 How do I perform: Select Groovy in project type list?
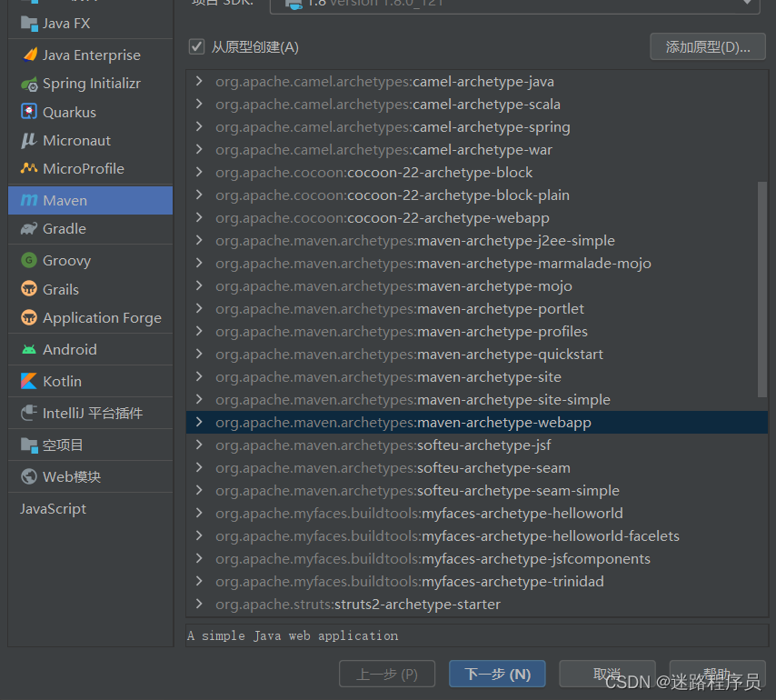91,260
